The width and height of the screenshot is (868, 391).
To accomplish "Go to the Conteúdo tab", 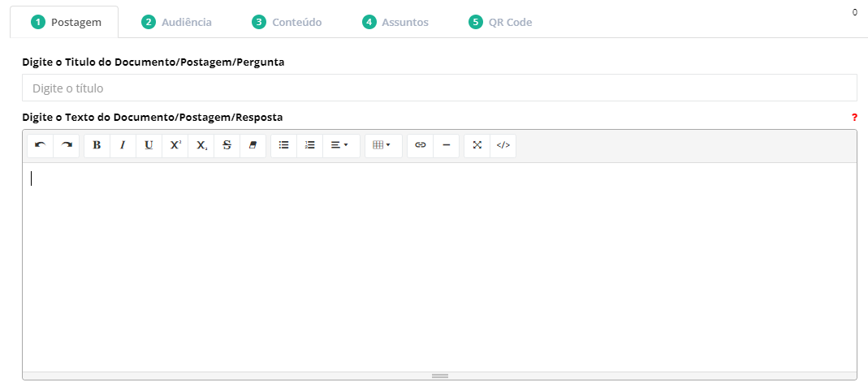I will click(x=287, y=22).
